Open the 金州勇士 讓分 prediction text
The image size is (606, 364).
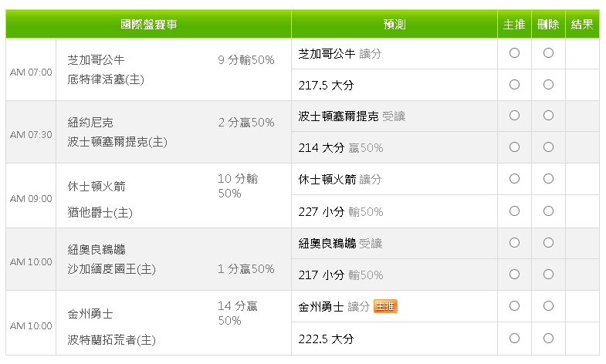[x=334, y=307]
